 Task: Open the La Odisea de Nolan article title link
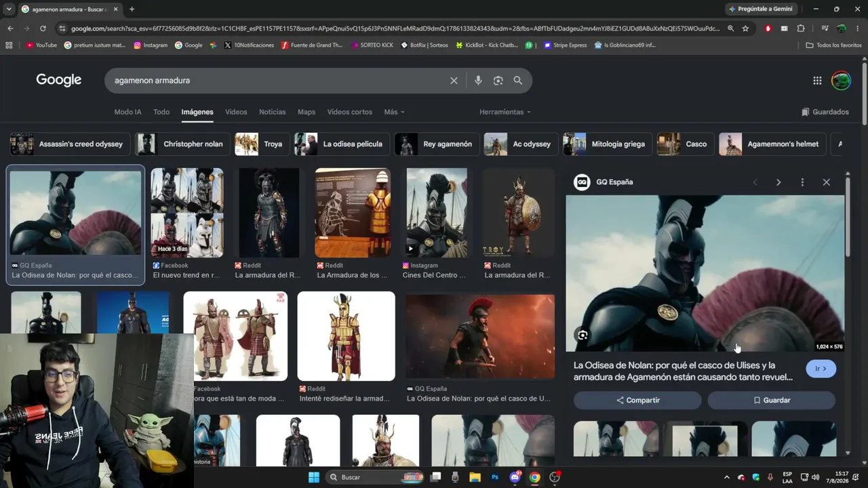click(684, 371)
